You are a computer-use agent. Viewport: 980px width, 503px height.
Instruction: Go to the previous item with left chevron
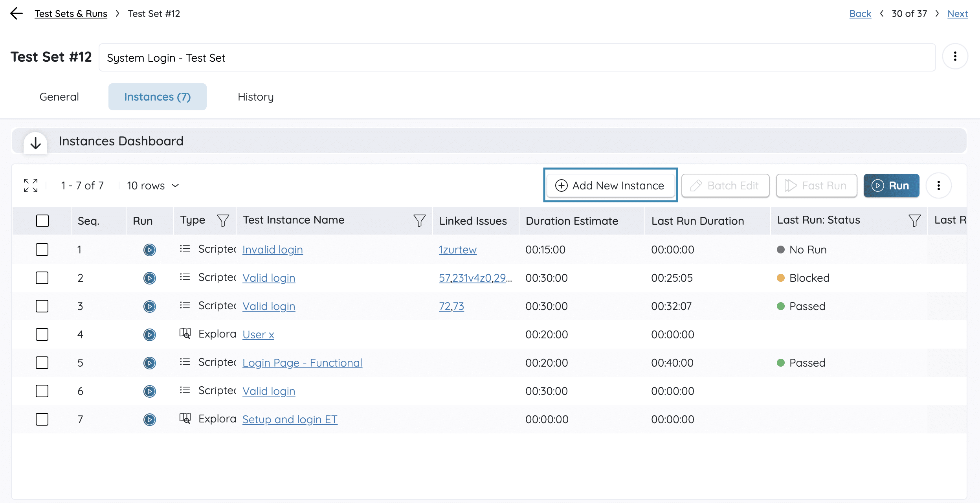point(882,14)
